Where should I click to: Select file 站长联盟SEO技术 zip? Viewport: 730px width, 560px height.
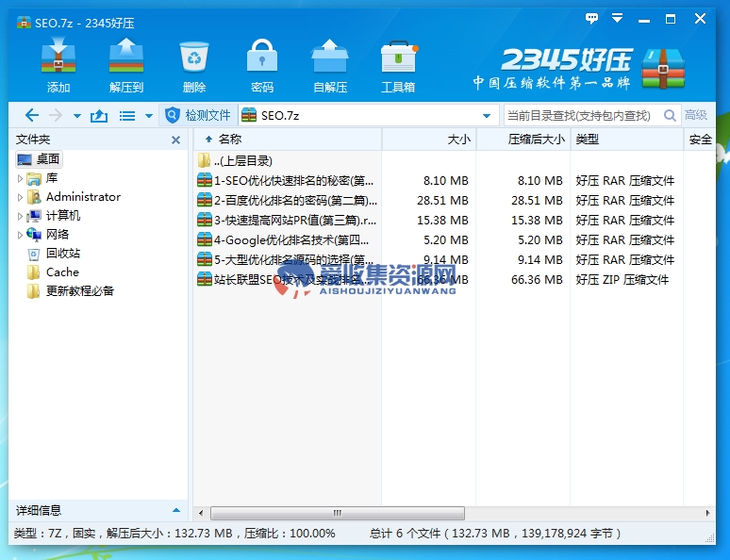coord(284,280)
